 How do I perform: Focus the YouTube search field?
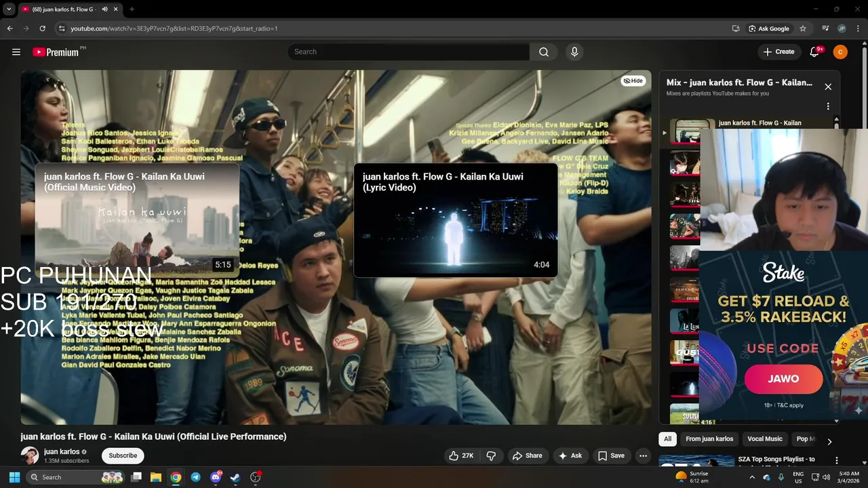[408, 52]
